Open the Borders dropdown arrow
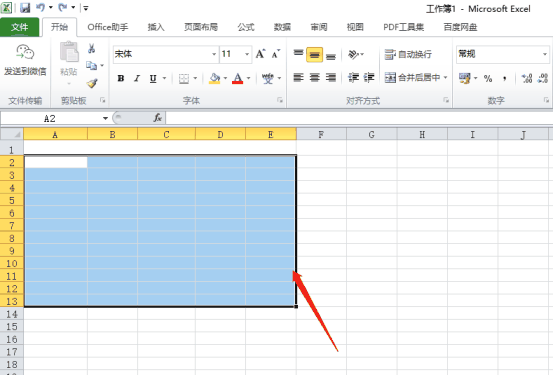 click(x=195, y=78)
